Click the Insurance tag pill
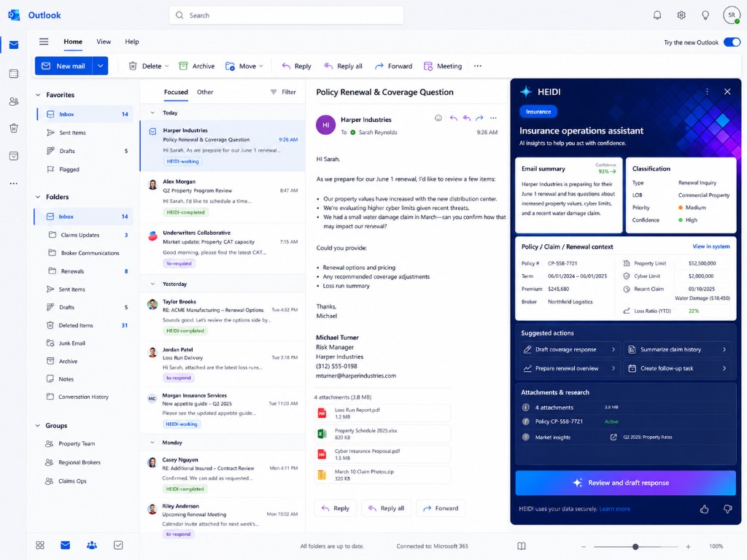 click(x=538, y=112)
